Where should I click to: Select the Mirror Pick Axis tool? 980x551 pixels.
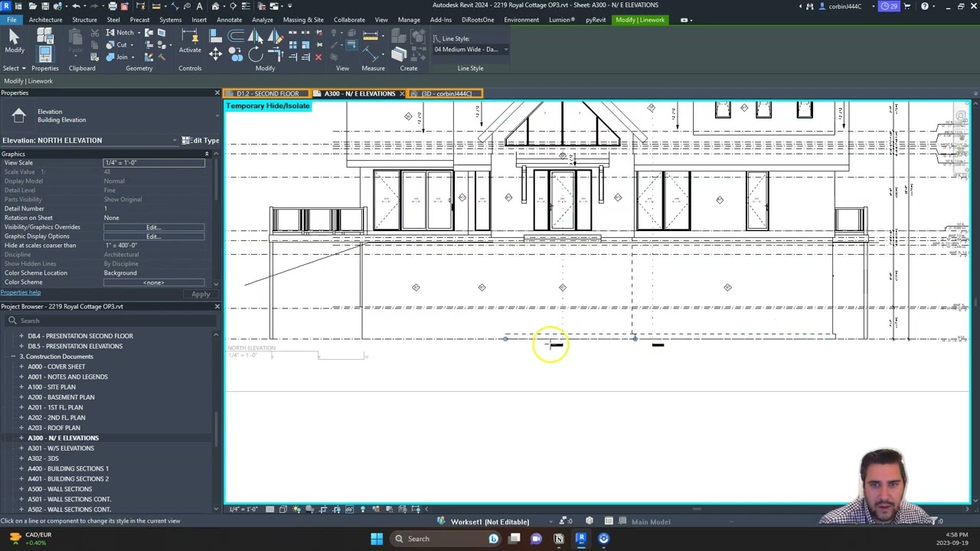[256, 35]
